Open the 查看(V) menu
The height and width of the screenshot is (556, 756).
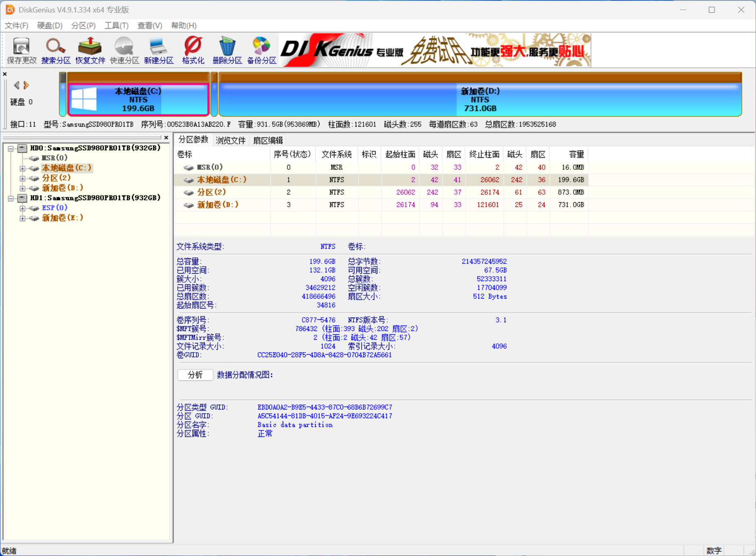click(x=150, y=26)
